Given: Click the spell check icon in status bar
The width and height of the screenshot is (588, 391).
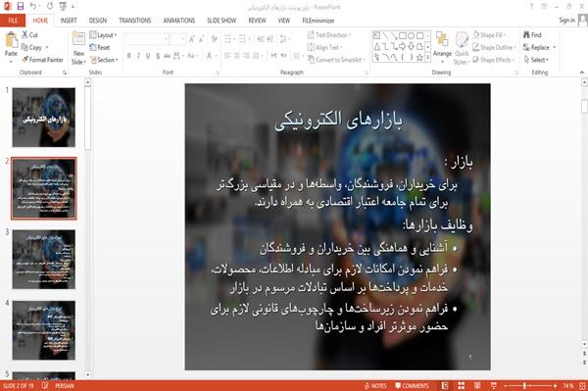Looking at the screenshot, I should pyautogui.click(x=45, y=385).
